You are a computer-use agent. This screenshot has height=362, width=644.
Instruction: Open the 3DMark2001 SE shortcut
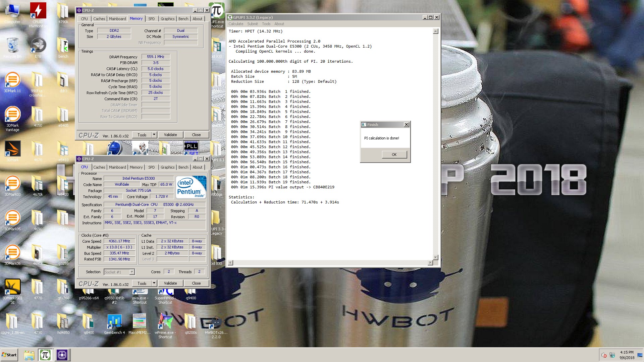(x=12, y=291)
